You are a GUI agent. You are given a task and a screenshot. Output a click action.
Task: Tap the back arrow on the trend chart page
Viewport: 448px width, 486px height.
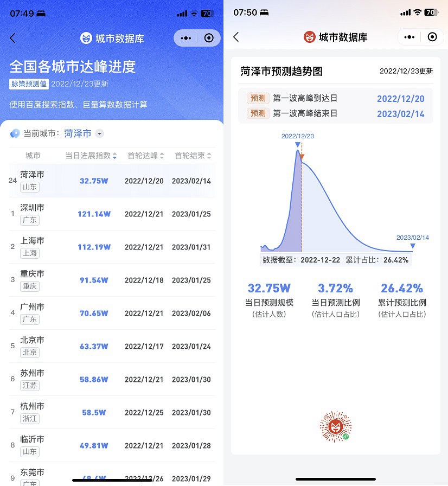tap(235, 36)
